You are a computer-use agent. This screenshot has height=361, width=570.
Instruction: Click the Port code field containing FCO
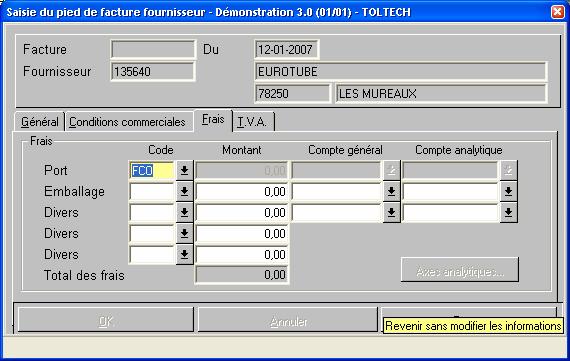pyautogui.click(x=152, y=170)
